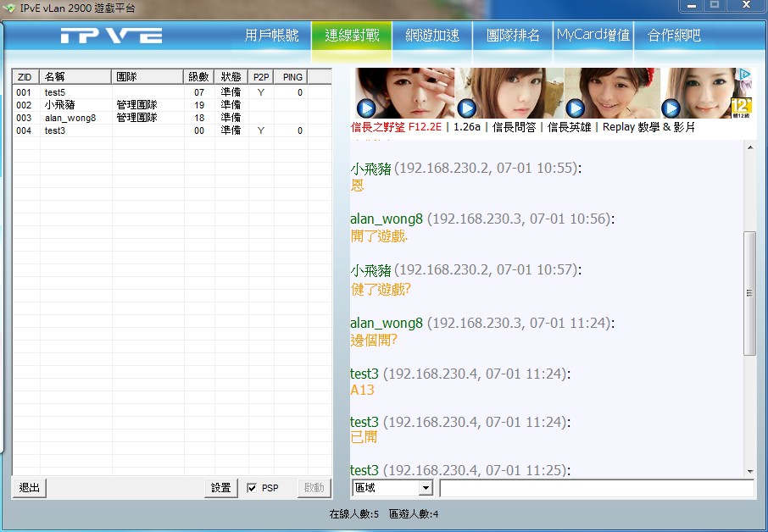Click chat message 已開

(x=364, y=437)
